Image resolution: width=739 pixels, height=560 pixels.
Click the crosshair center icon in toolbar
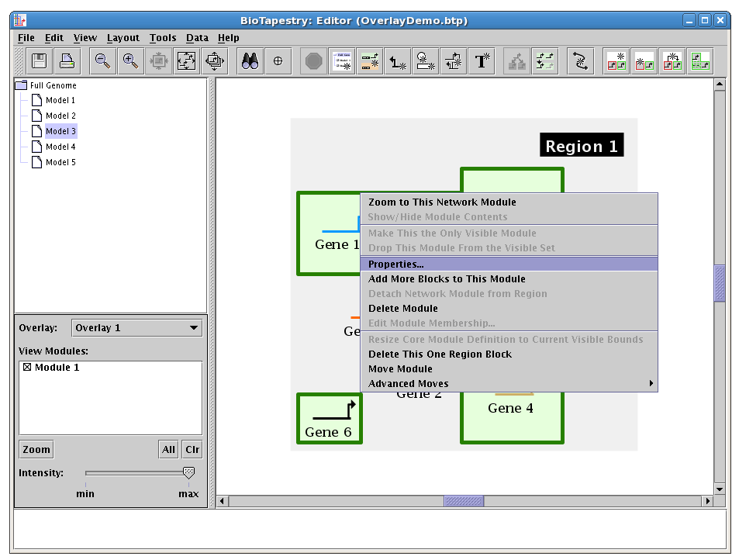tap(278, 61)
